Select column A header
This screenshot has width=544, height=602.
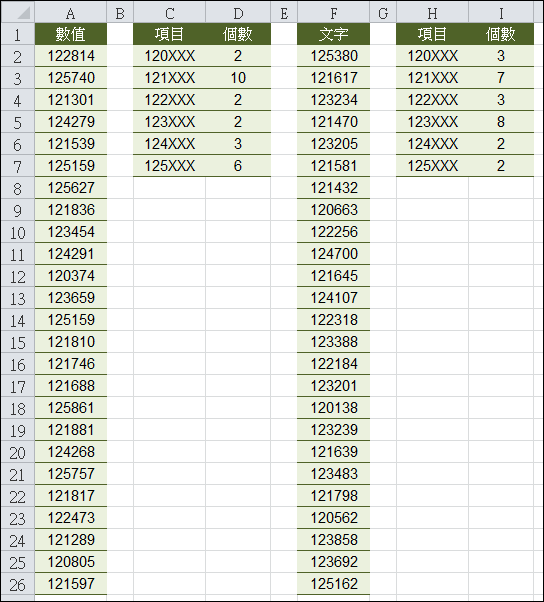click(x=71, y=13)
